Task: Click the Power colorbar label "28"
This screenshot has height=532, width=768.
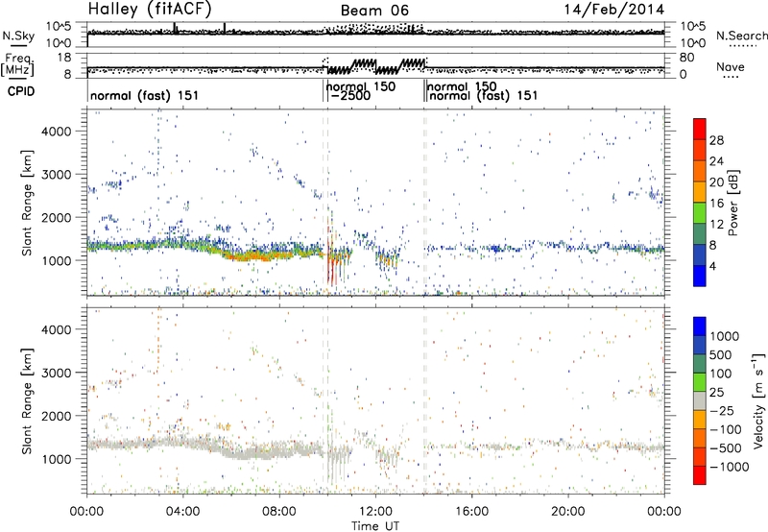Action: [x=716, y=140]
